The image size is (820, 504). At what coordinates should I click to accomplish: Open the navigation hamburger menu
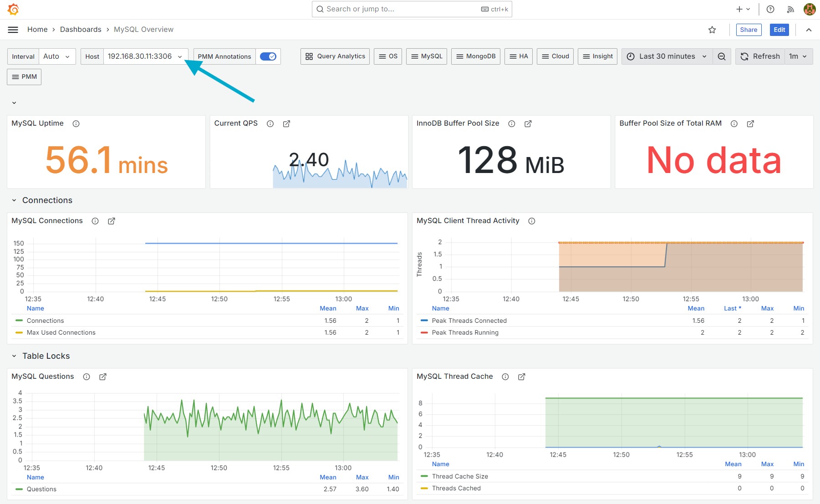click(x=13, y=29)
